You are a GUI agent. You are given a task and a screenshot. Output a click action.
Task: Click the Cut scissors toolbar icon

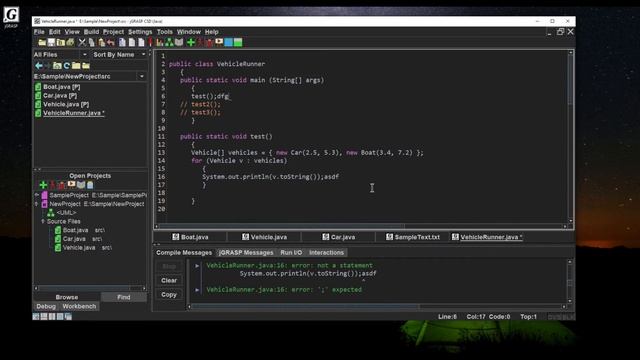point(82,42)
